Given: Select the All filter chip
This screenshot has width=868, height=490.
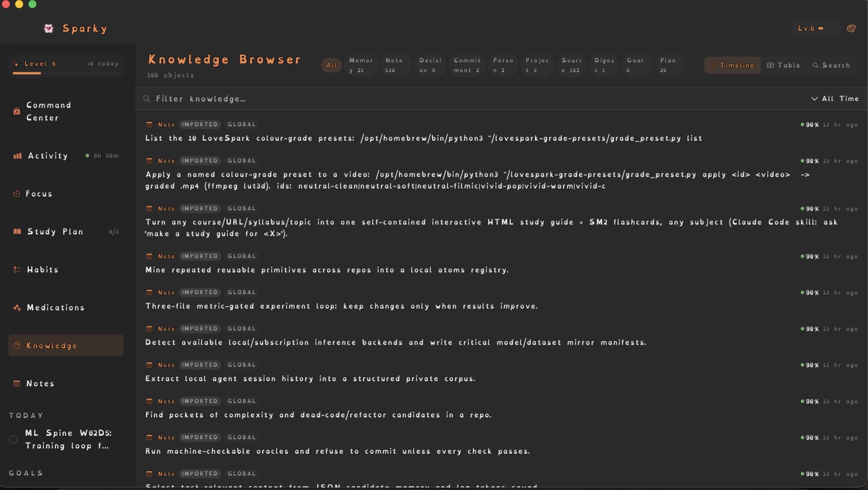Looking at the screenshot, I should (331, 65).
